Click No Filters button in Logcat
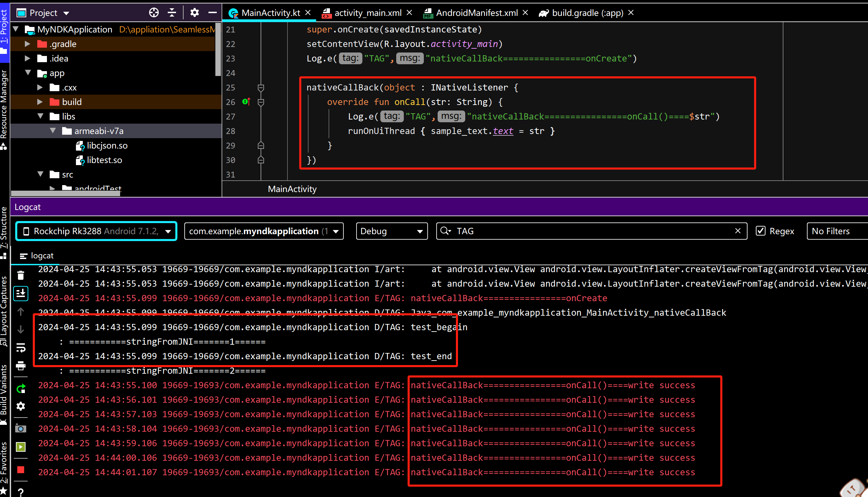The height and width of the screenshot is (497, 868). pos(830,231)
